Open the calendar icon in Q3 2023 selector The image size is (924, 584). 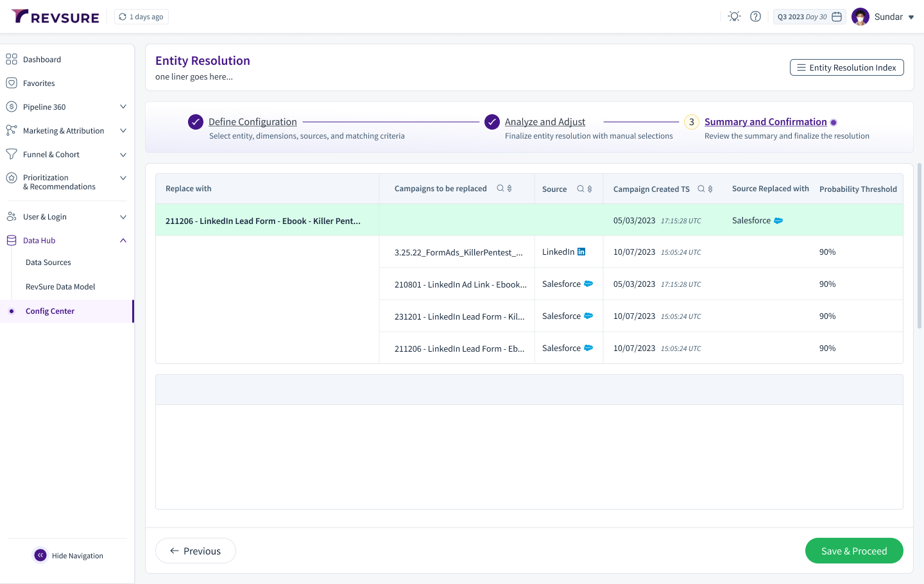(x=837, y=17)
